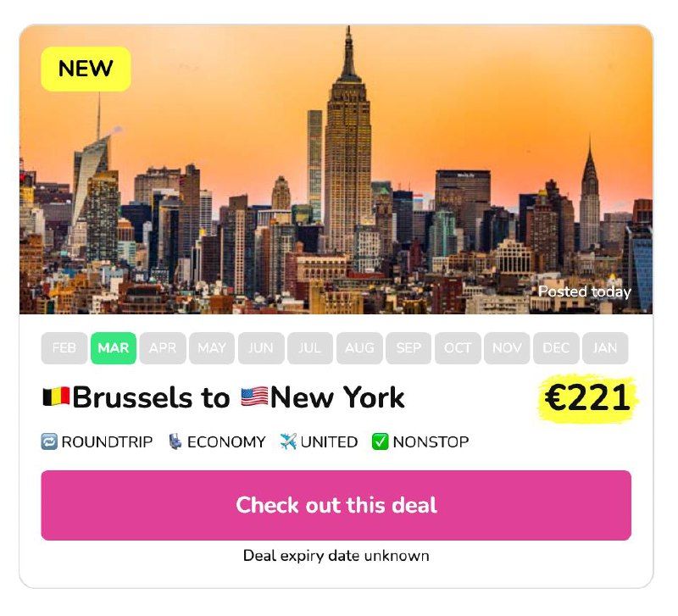Select the APR month chip
The image size is (678, 616).
tap(163, 348)
